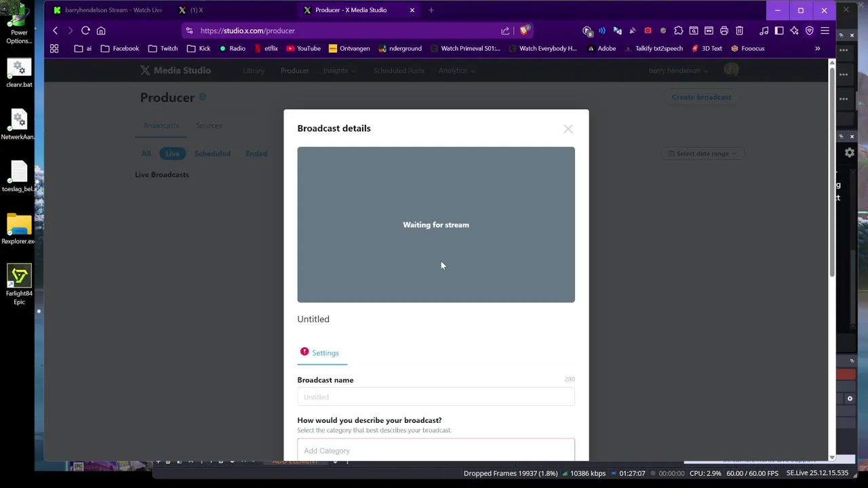Click the site settings icon in address bar
This screenshot has width=868, height=488.
click(x=189, y=30)
